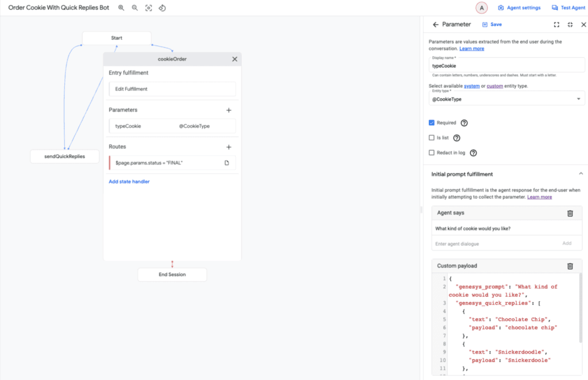Delete the Custom payload via trash icon
Screen dimensions: 588x380
570,266
